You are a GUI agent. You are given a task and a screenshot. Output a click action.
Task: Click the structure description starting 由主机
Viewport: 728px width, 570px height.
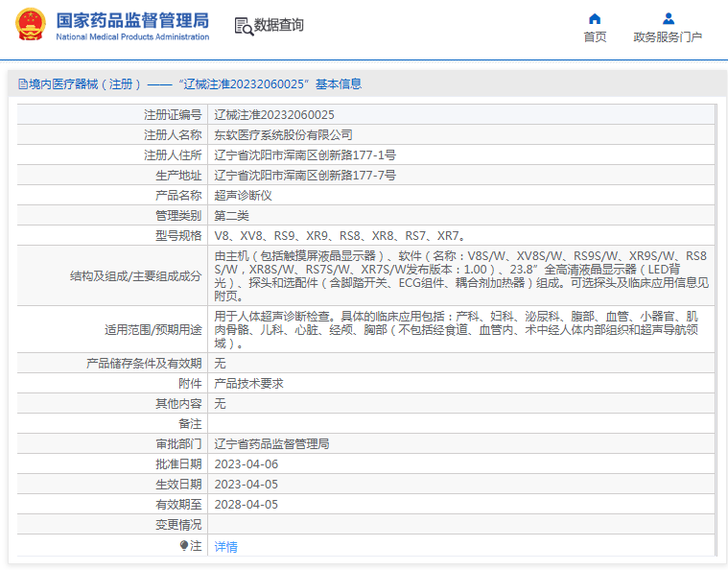point(461,275)
